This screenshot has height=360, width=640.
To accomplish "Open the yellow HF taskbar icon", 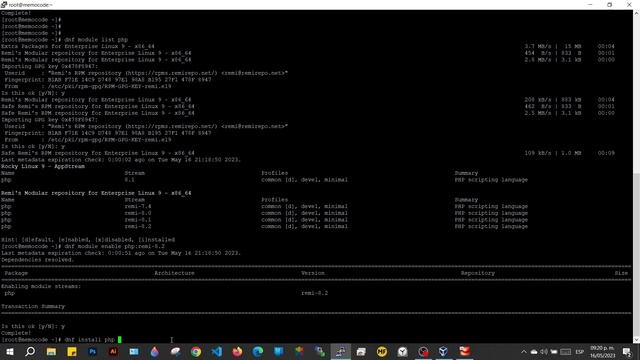I will point(382,351).
